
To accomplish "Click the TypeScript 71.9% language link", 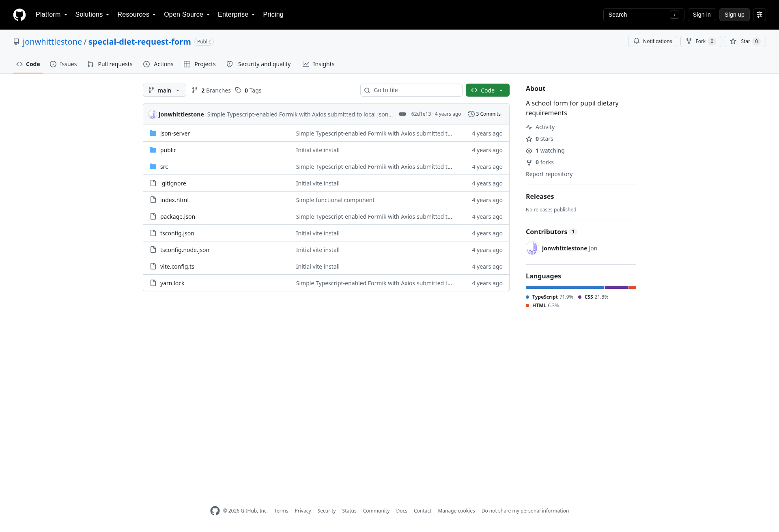I will pos(550,297).
